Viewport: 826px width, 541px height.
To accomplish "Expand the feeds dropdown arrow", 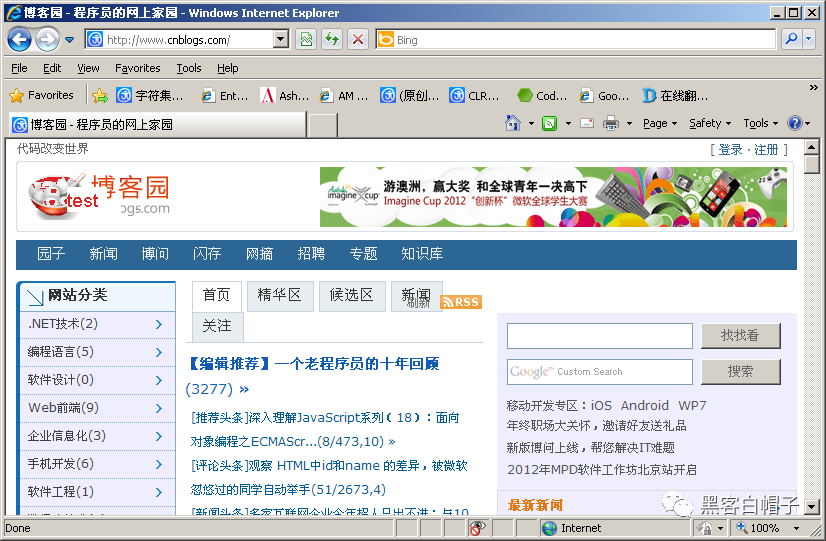I will (568, 124).
